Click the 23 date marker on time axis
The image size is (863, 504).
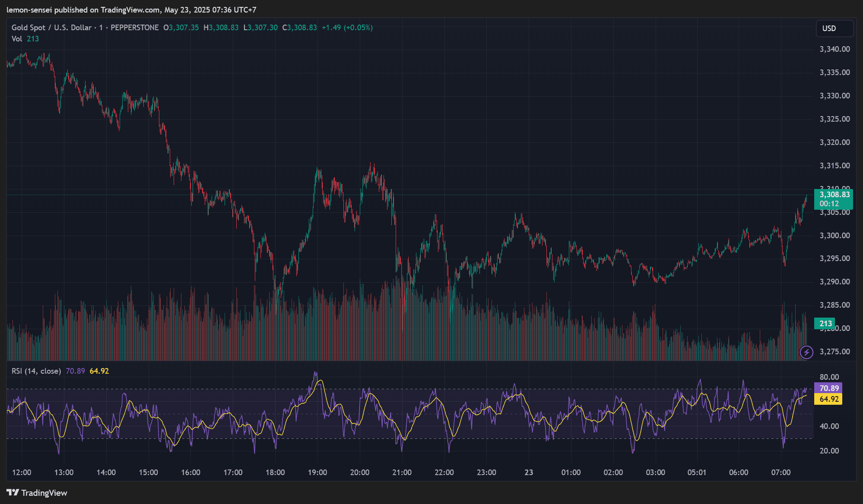point(529,472)
